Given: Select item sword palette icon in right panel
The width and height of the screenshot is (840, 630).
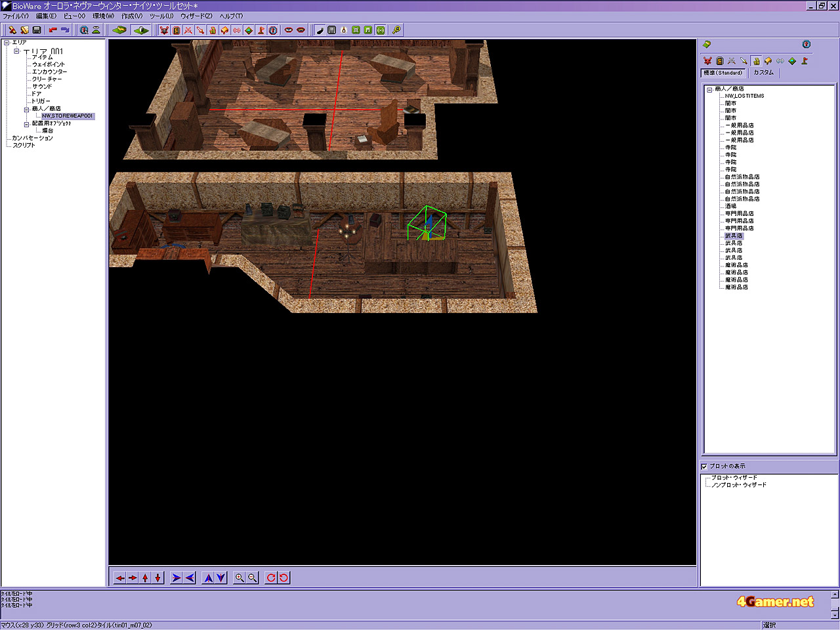Looking at the screenshot, I should pyautogui.click(x=744, y=61).
